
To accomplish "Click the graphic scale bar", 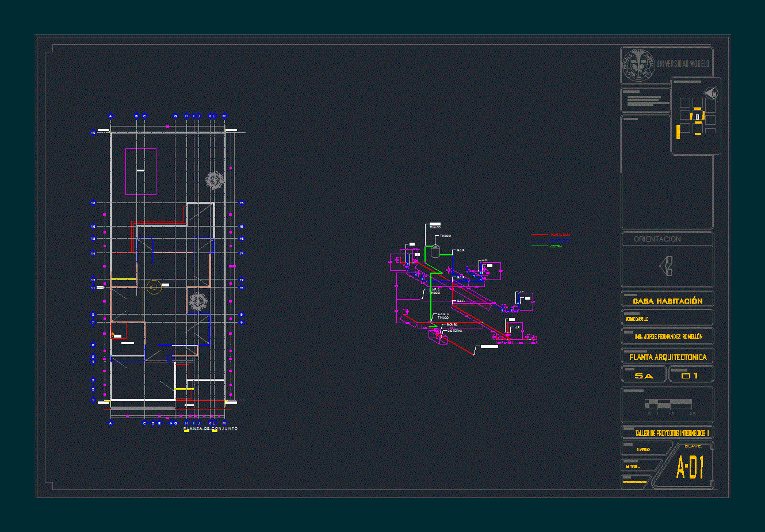I will [668, 404].
